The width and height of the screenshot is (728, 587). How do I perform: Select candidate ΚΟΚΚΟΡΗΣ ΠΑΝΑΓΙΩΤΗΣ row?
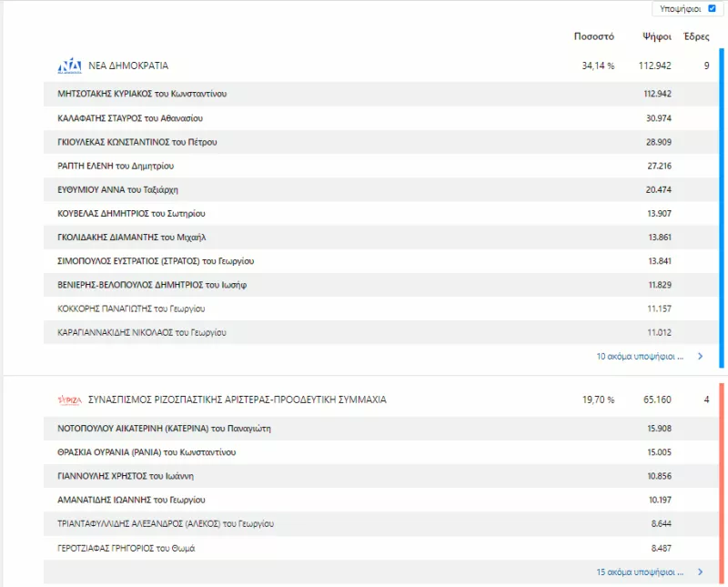coord(380,309)
